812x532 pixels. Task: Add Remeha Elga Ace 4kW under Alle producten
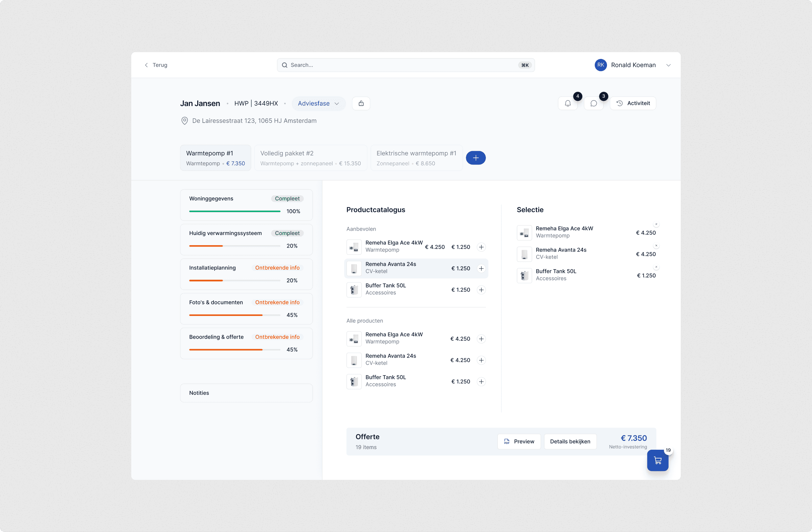(481, 339)
